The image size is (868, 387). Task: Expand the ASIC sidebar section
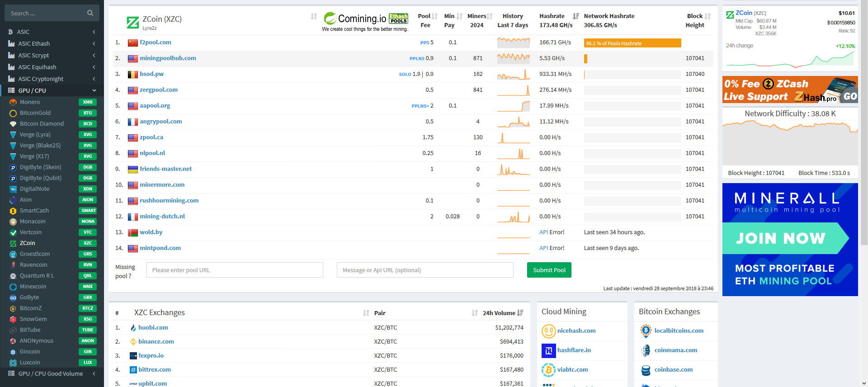click(52, 32)
